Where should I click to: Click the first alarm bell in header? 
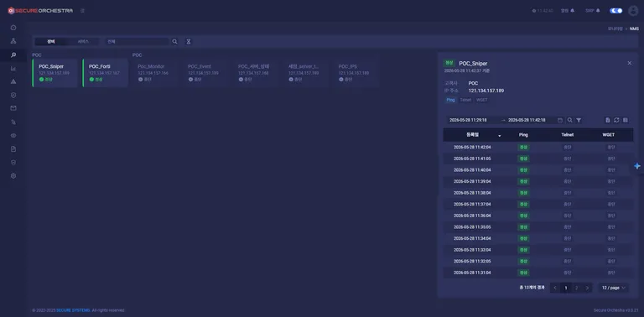573,11
